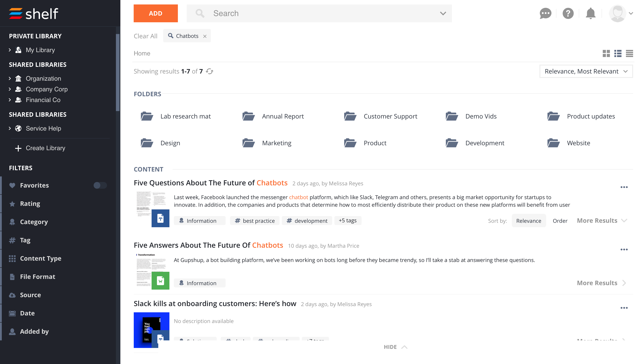
Task: Switch to compact list view
Action: [x=629, y=53]
